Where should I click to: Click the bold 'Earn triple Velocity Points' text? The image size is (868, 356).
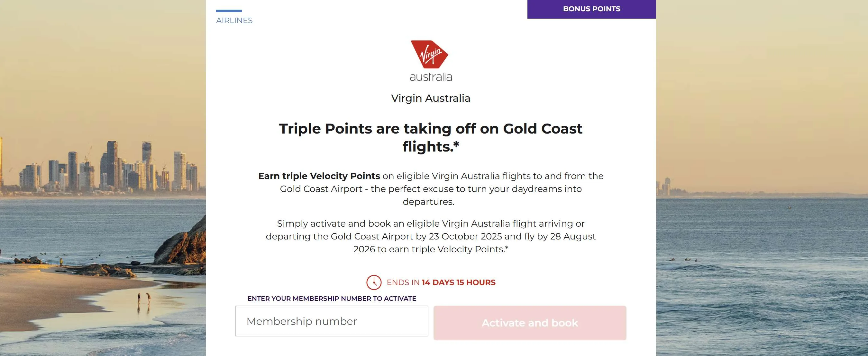[319, 176]
